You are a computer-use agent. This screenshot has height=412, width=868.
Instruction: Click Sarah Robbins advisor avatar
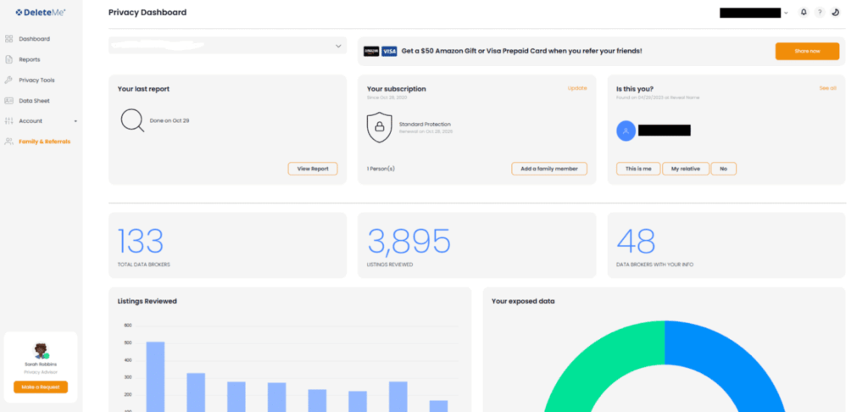41,350
